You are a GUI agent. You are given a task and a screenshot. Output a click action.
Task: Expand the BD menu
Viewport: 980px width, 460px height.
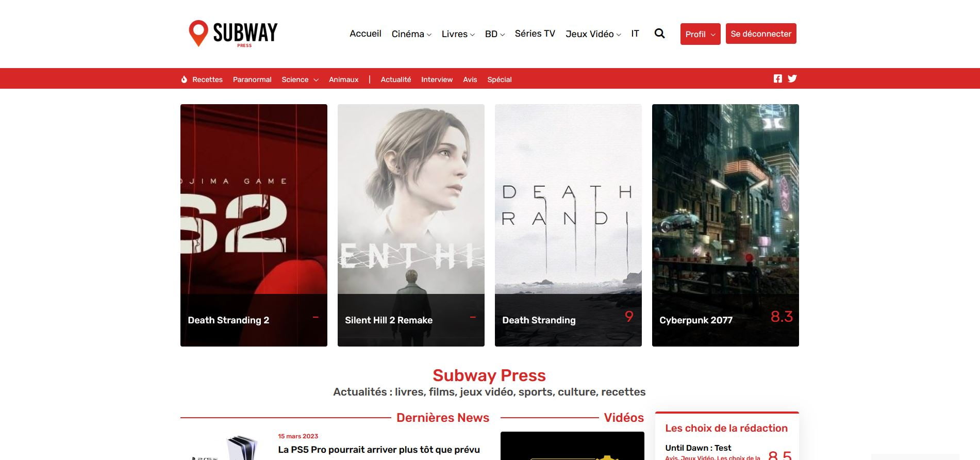[494, 34]
